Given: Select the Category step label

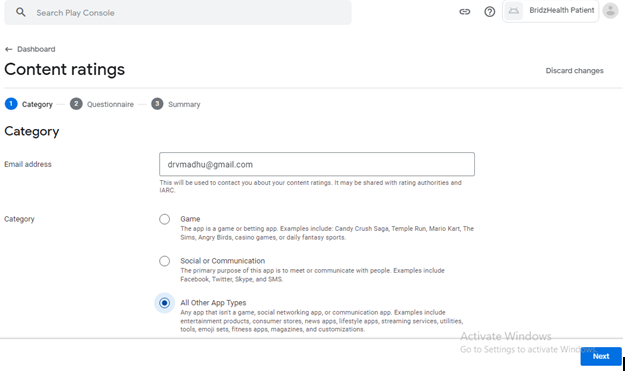Looking at the screenshot, I should pyautogui.click(x=37, y=104).
